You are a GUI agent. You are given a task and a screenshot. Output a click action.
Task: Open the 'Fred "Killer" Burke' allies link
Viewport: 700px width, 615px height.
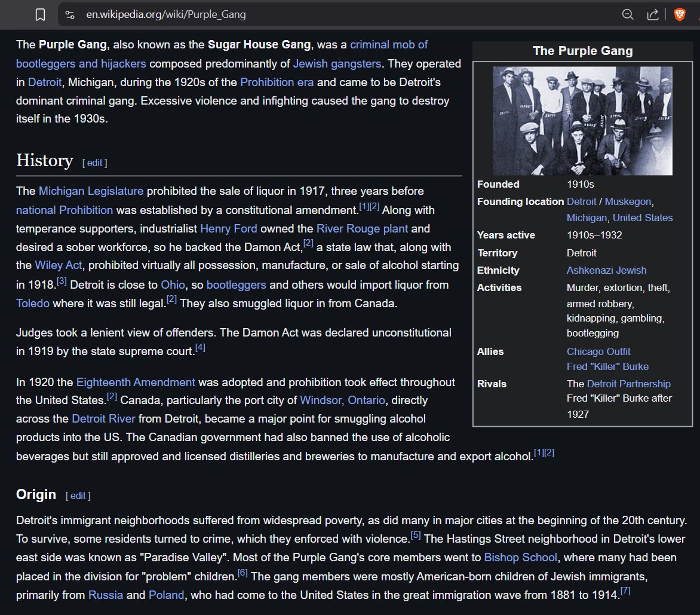click(x=607, y=367)
